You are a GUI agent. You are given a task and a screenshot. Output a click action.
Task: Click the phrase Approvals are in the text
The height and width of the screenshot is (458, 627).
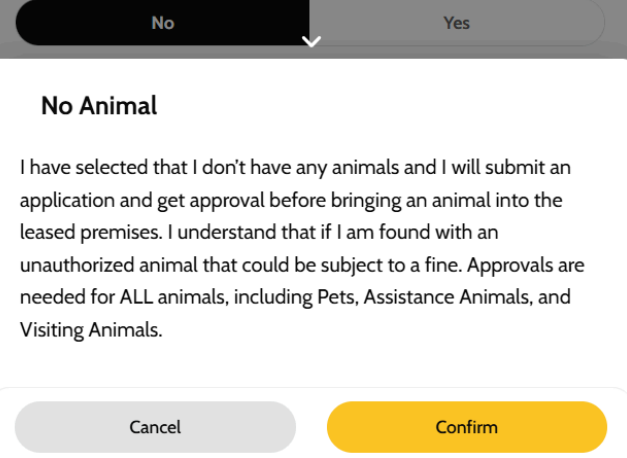pos(526,265)
